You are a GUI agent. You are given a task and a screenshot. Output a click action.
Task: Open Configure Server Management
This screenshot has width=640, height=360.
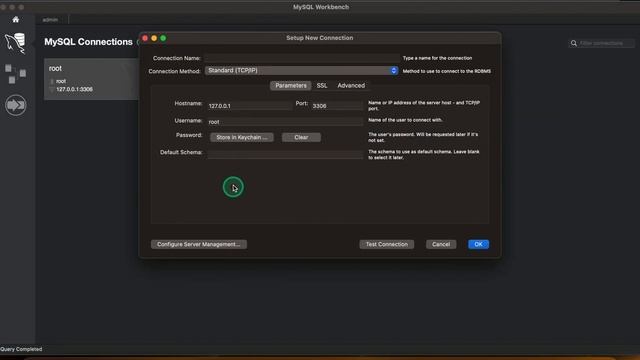point(199,244)
